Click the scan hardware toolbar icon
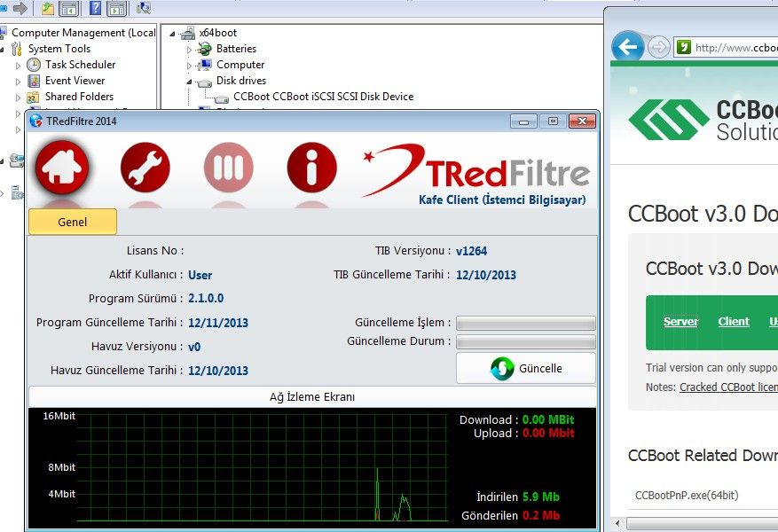Viewport: 778px width, 532px height. [143, 9]
